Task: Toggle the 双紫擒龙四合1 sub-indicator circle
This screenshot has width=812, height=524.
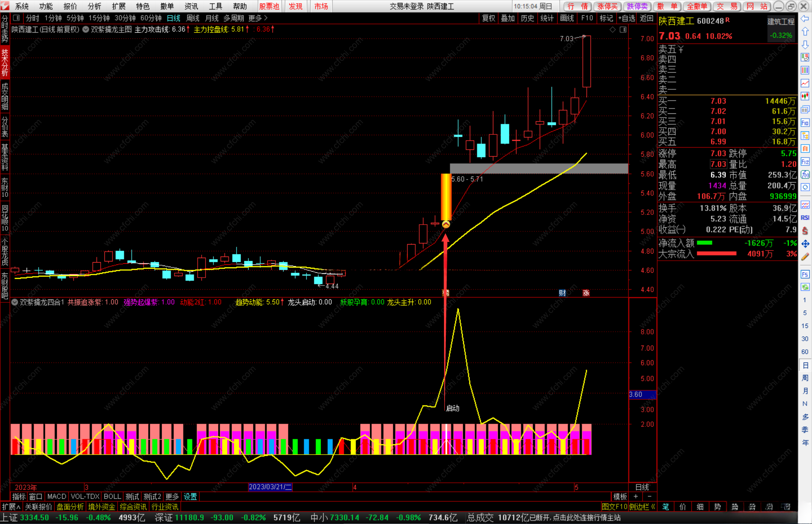Action: click(x=15, y=302)
